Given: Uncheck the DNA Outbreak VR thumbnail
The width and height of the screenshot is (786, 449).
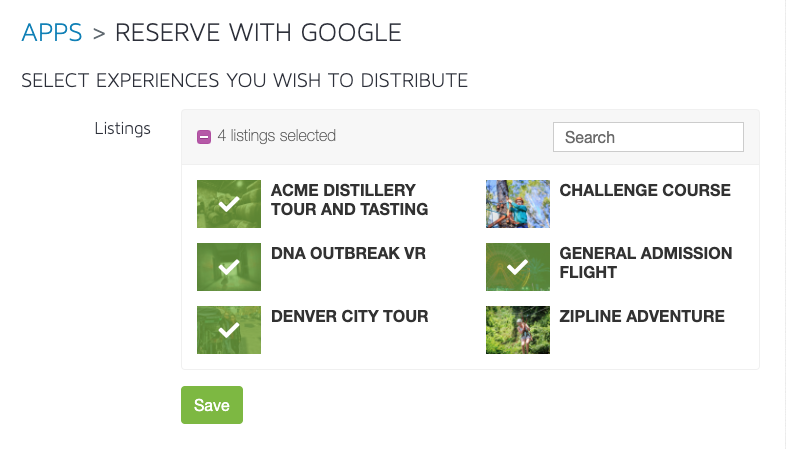Looking at the screenshot, I should [229, 267].
